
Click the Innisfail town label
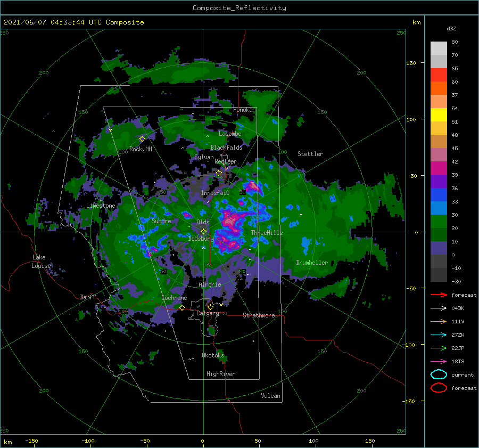(x=215, y=193)
